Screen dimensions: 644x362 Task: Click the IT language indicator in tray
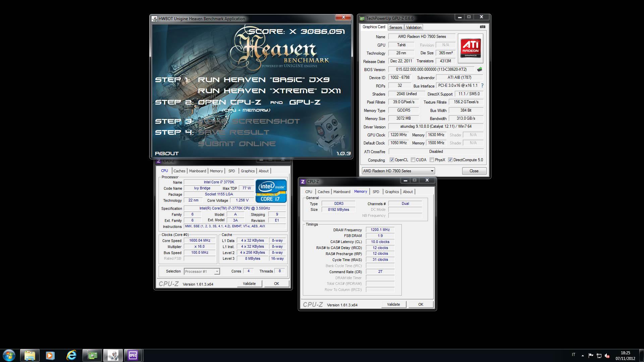(x=574, y=355)
